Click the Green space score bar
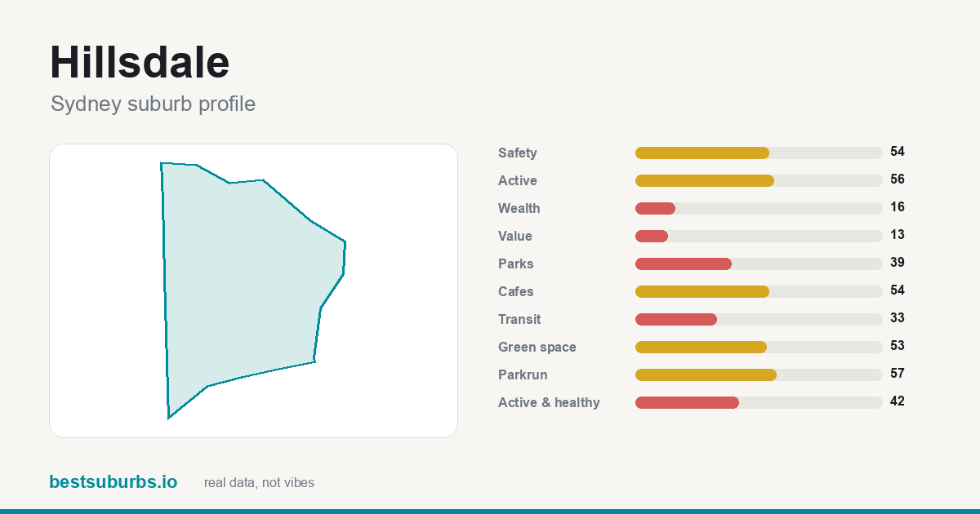 (759, 347)
